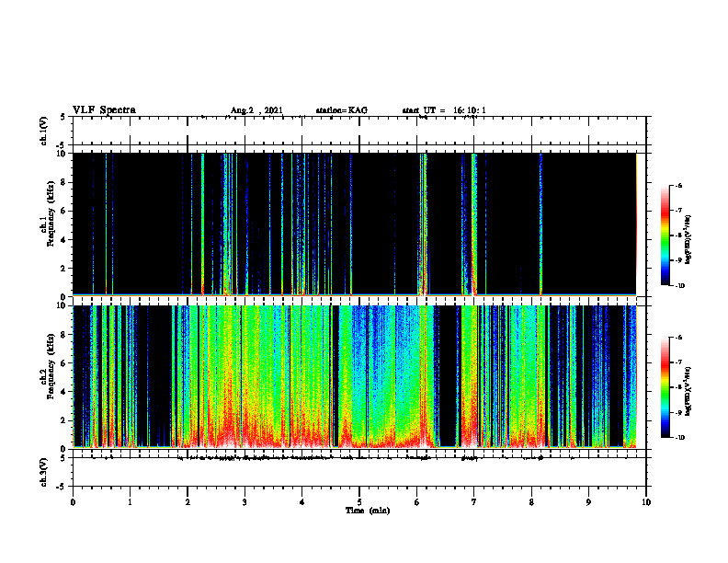Click the "ch.1(V)" waveform axis label
The height and width of the screenshot is (563, 728).
coord(43,131)
